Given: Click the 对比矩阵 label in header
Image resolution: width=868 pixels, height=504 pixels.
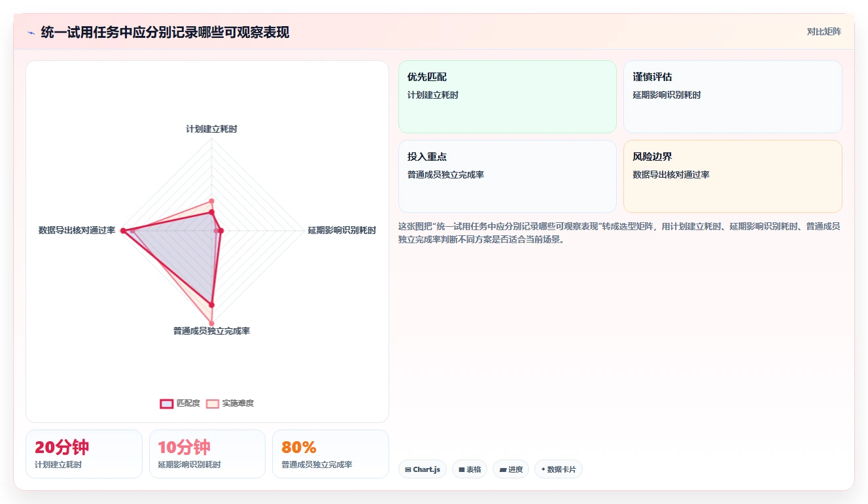Looking at the screenshot, I should click(824, 31).
